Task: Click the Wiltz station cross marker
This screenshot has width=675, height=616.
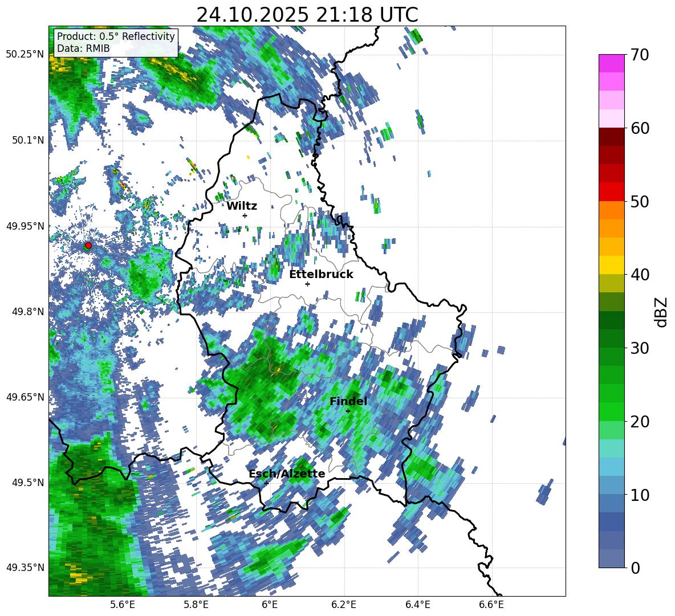Action: (x=245, y=215)
